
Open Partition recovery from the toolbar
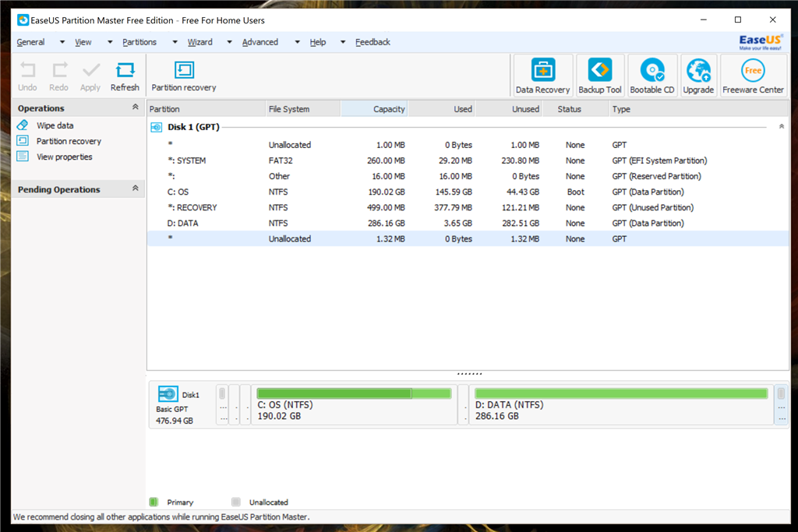pos(184,76)
